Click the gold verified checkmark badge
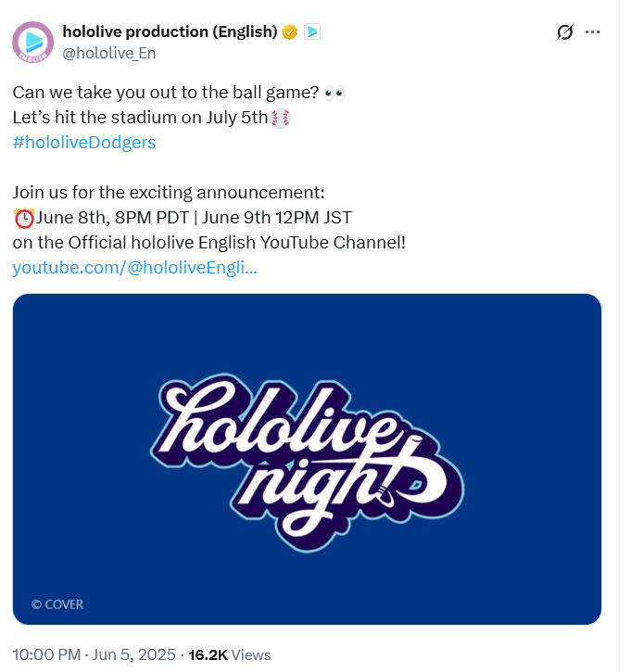This screenshot has width=631, height=672. coord(290,32)
